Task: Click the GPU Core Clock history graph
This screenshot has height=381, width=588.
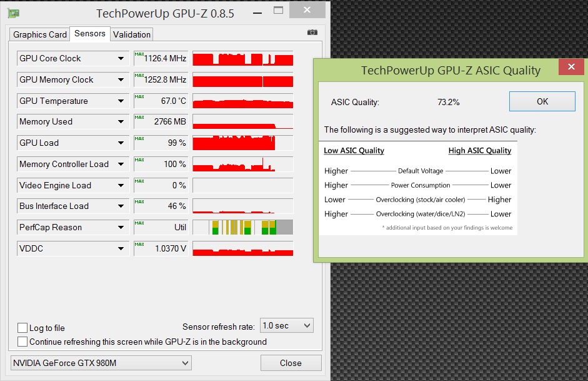Action: pyautogui.click(x=243, y=59)
